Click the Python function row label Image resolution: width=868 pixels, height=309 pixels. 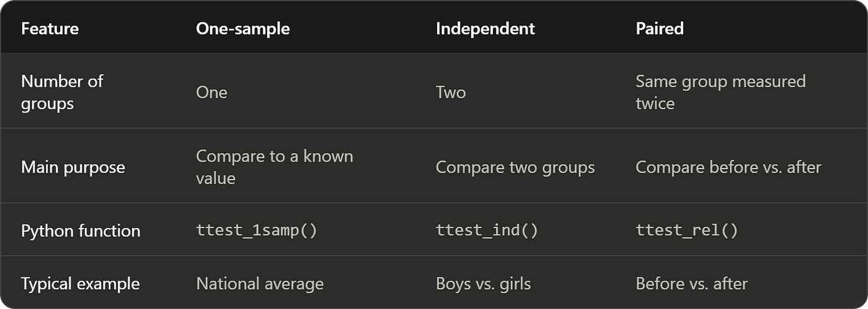click(81, 231)
